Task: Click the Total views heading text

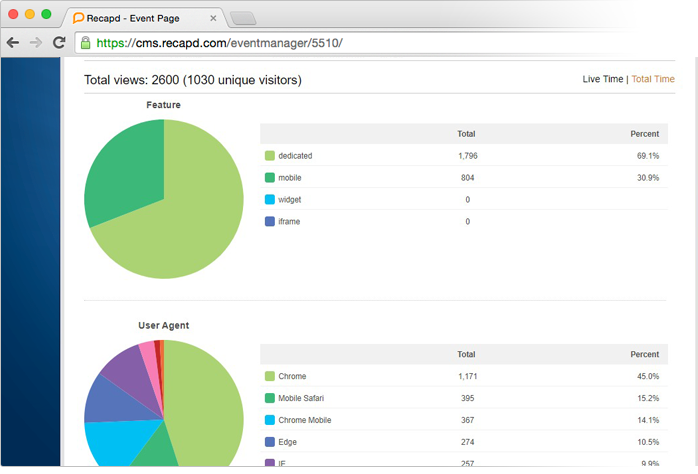Action: coord(193,80)
